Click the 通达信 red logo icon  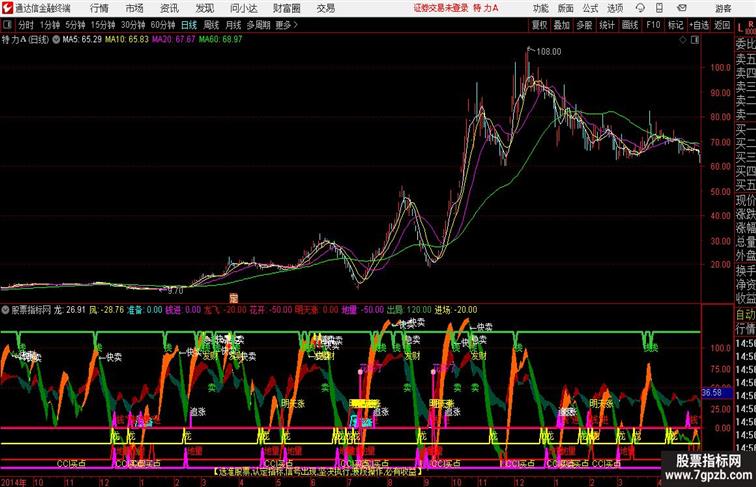coord(7,8)
